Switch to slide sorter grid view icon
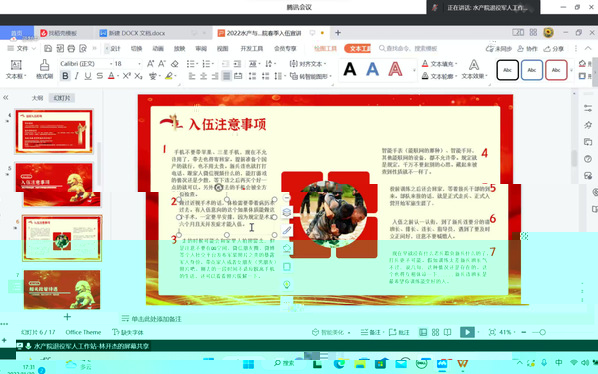 [x=435, y=332]
